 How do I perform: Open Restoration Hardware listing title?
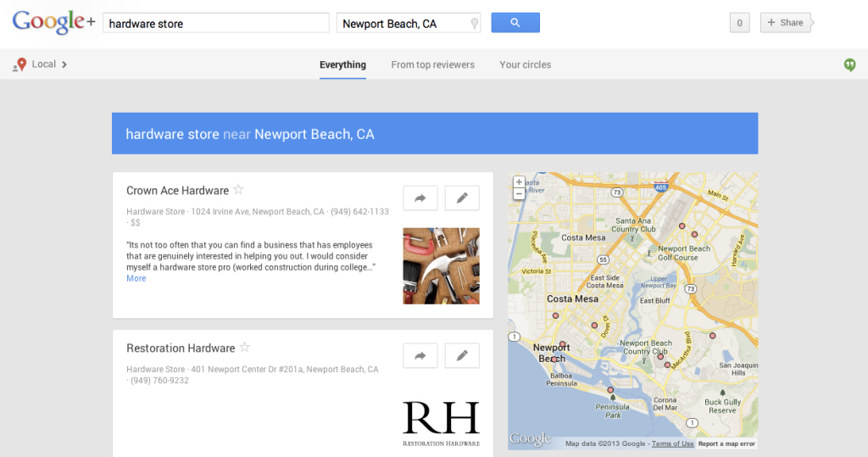[x=181, y=348]
